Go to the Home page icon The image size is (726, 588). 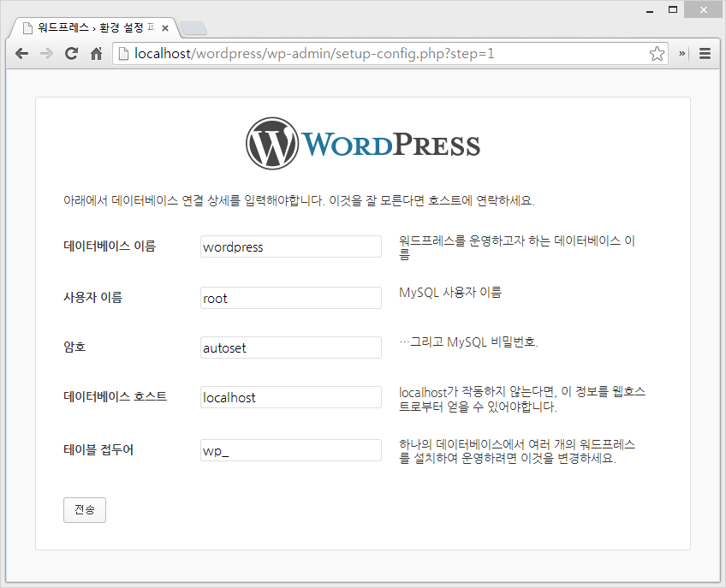[96, 54]
